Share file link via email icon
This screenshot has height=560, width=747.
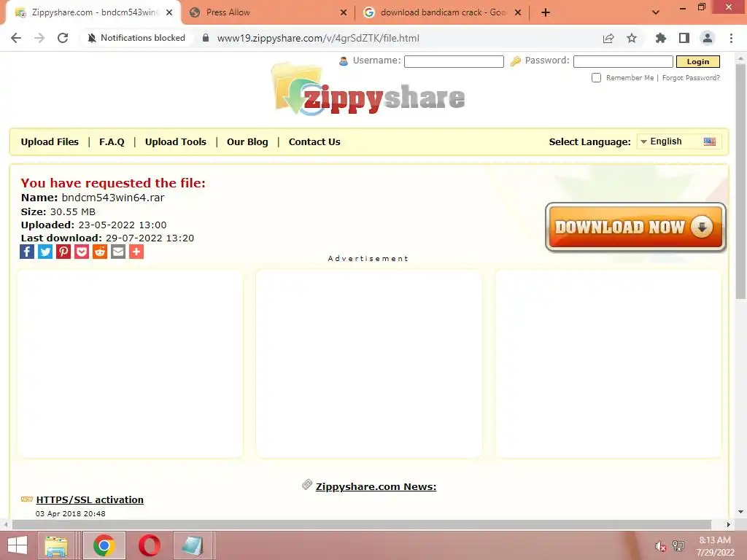tap(118, 252)
